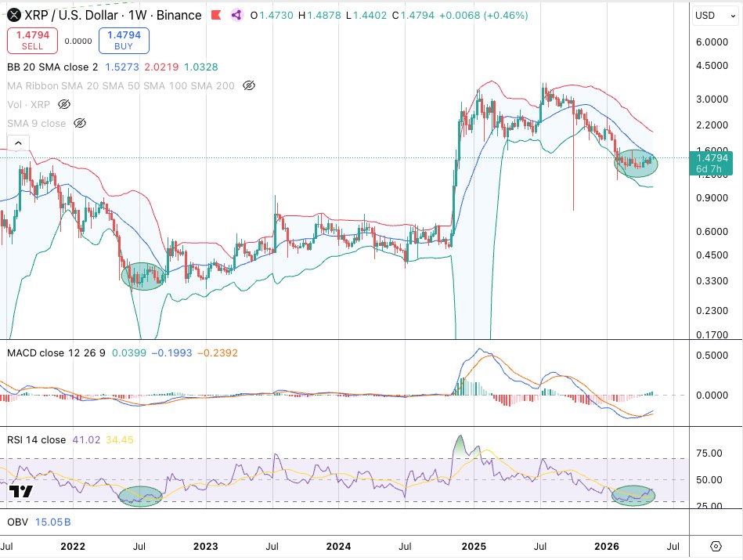The height and width of the screenshot is (560, 743).
Task: Select the OBV indicator legend
Action: (17, 522)
